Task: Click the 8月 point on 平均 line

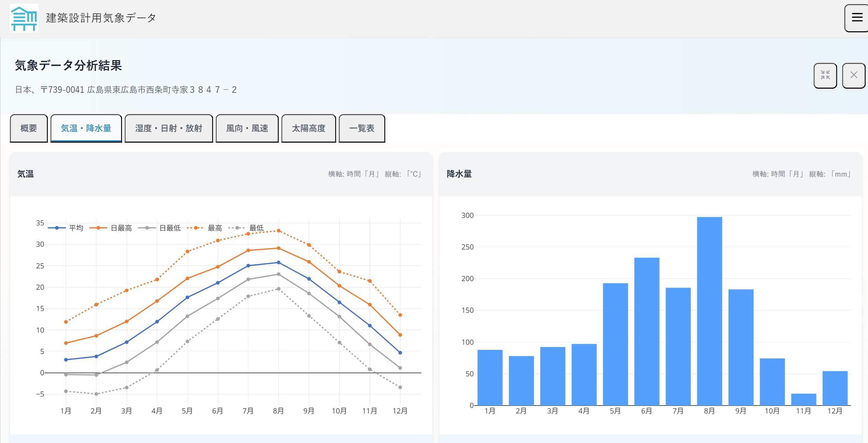Action: (278, 263)
